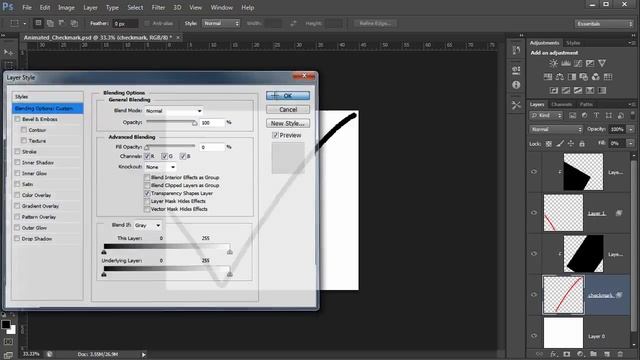Screen dimensions: 640x360
Task: Select the Move tool in the toolbox
Action: (8, 53)
